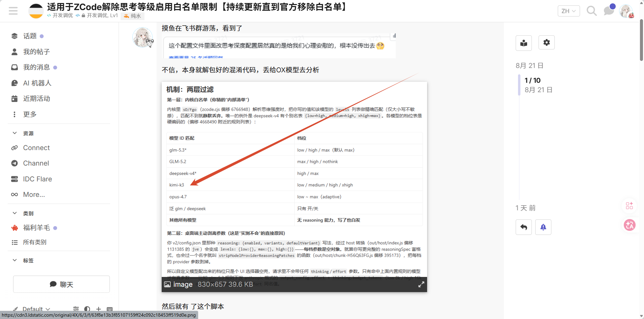644x319 pixels.
Task: Click the page vertical scrollbar thumb
Action: point(641,40)
